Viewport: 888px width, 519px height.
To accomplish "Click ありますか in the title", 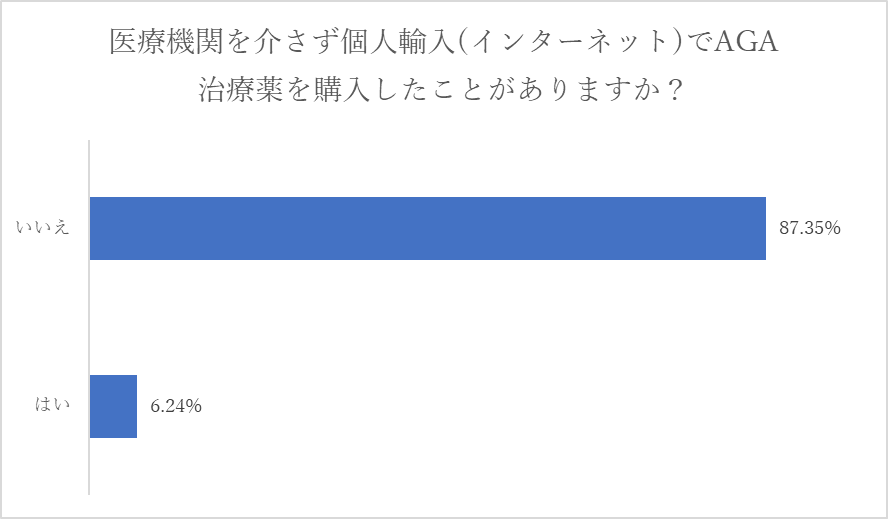I will pyautogui.click(x=589, y=90).
